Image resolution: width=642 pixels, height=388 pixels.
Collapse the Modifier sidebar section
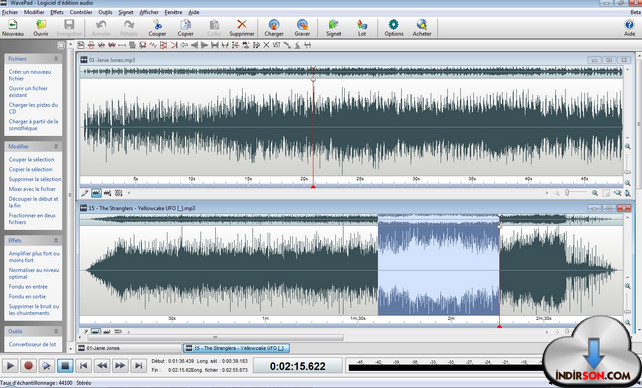(x=56, y=147)
